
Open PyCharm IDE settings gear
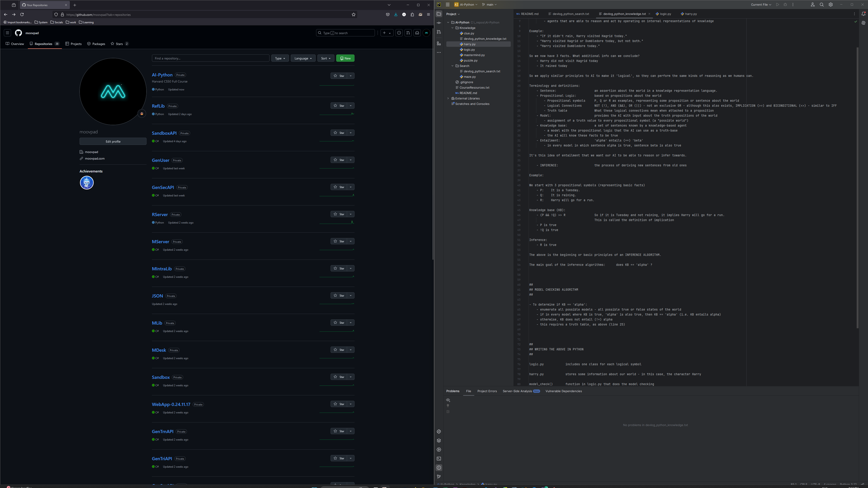click(831, 5)
